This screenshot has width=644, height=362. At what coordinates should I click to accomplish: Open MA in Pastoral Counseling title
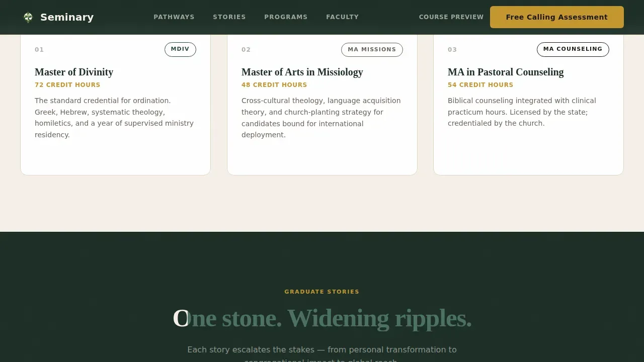(506, 72)
